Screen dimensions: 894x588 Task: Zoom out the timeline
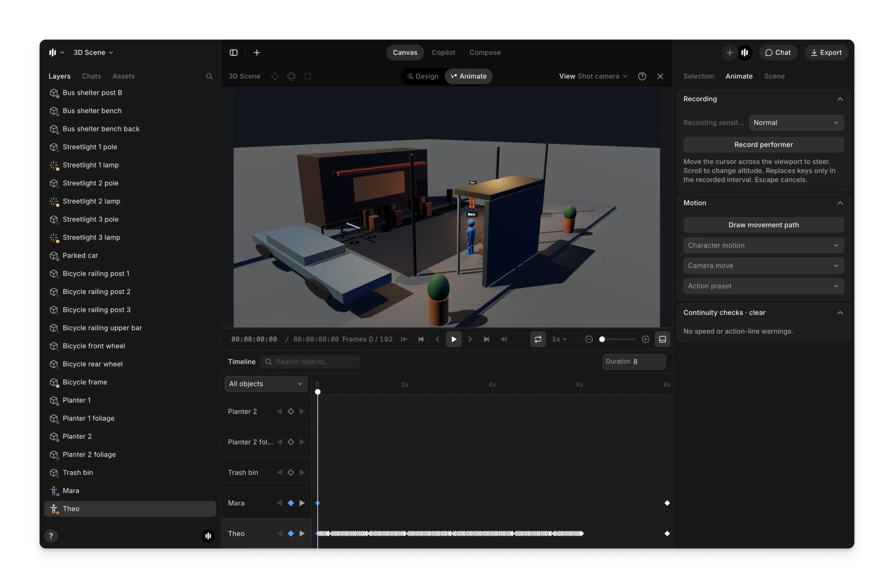(589, 340)
